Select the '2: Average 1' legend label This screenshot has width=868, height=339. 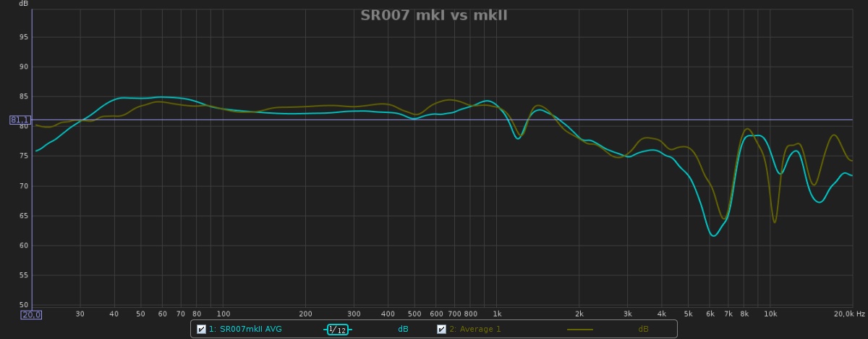[x=475, y=330]
